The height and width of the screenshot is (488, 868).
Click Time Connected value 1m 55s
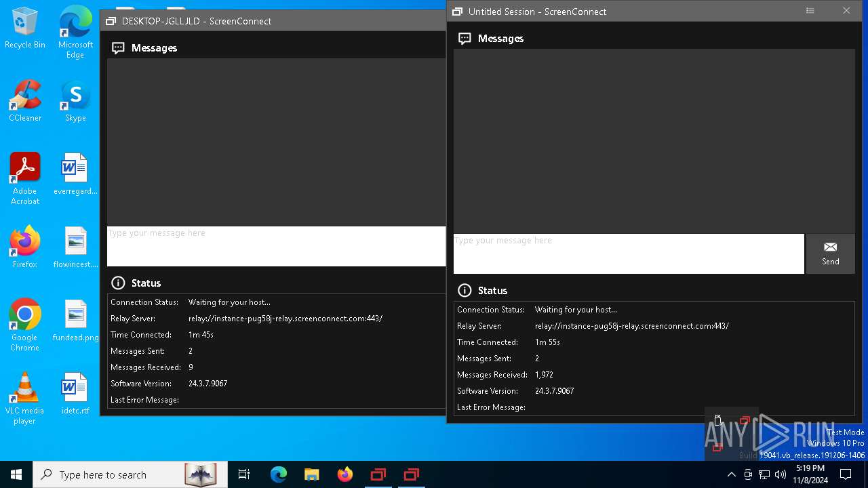point(548,342)
